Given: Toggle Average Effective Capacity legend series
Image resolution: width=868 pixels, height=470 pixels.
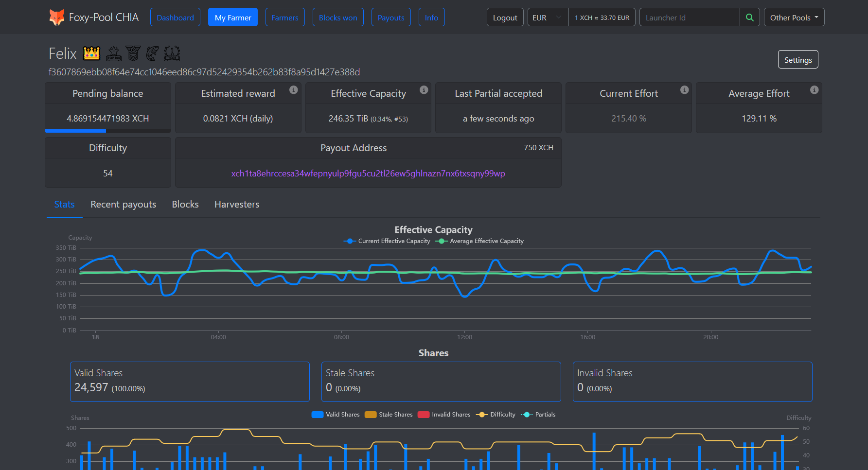Looking at the screenshot, I should (x=479, y=241).
